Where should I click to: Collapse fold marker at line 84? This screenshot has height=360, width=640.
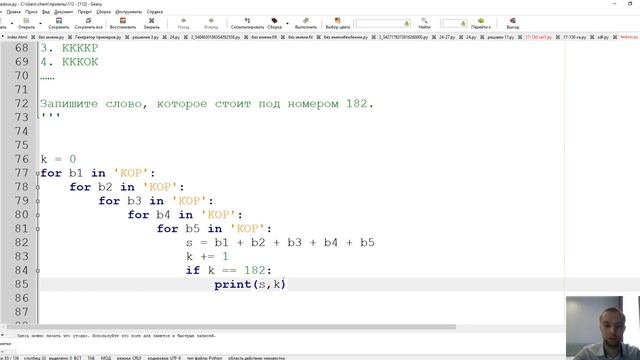(38, 271)
